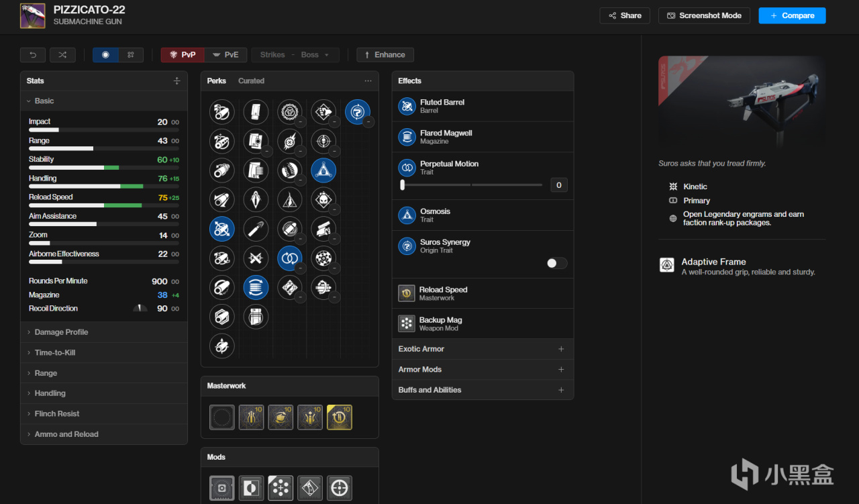859x504 pixels.
Task: Expand the Buffs and Abilities section
Action: click(483, 390)
